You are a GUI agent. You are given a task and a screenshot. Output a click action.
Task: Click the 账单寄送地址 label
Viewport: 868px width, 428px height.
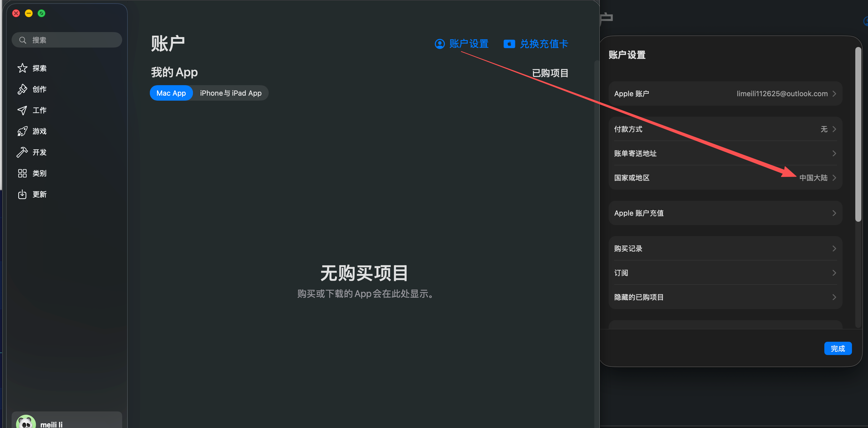tap(635, 153)
